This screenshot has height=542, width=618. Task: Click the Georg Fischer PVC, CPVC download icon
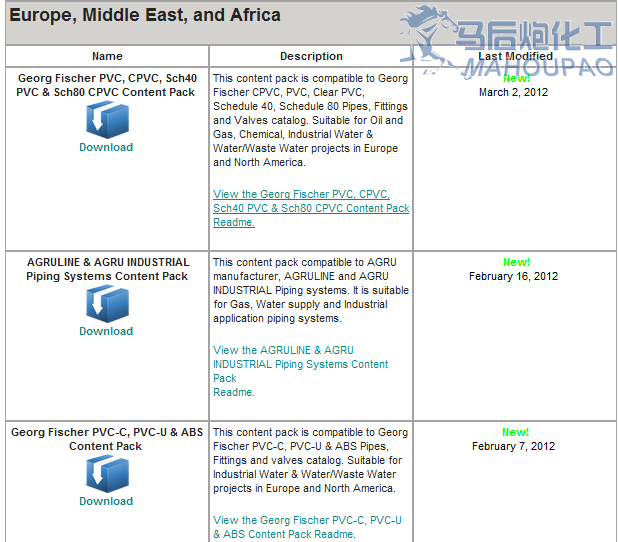click(106, 119)
